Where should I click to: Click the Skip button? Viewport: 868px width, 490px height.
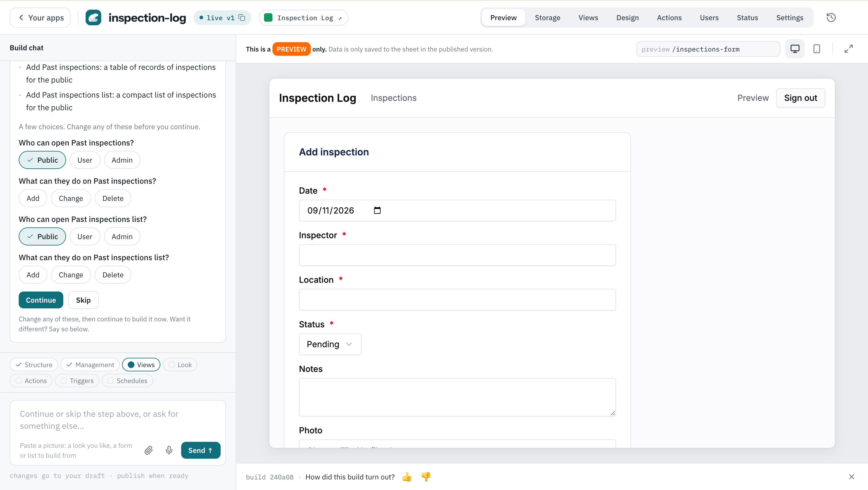pos(83,300)
